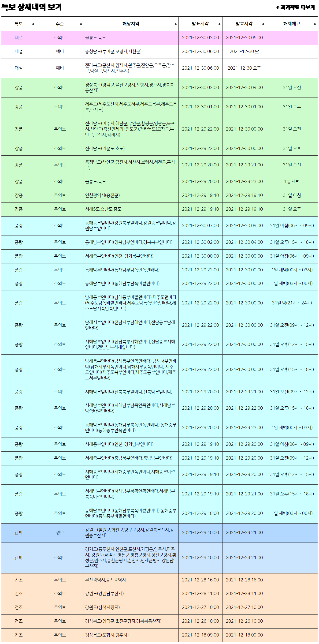Select the 남해동부먼바다(남해동부바깥먼바다),제주도먼바다 cell
Screen dimensions: 319x644
point(131,303)
